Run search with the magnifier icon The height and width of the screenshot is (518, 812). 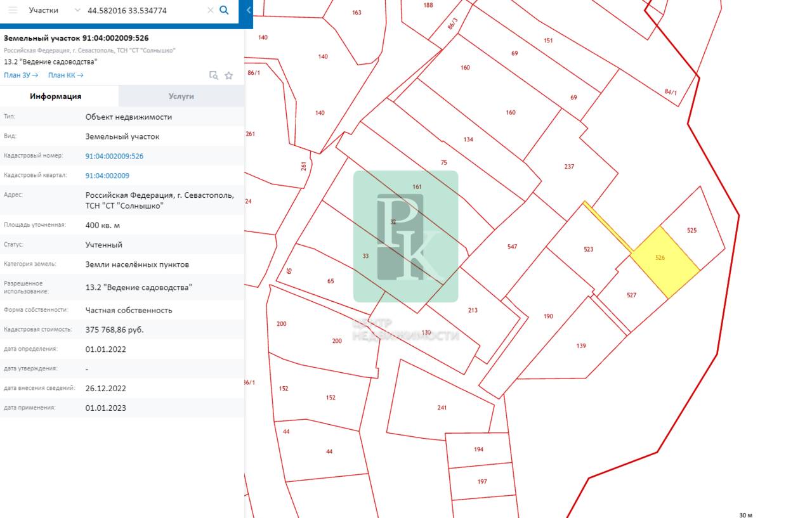[224, 11]
